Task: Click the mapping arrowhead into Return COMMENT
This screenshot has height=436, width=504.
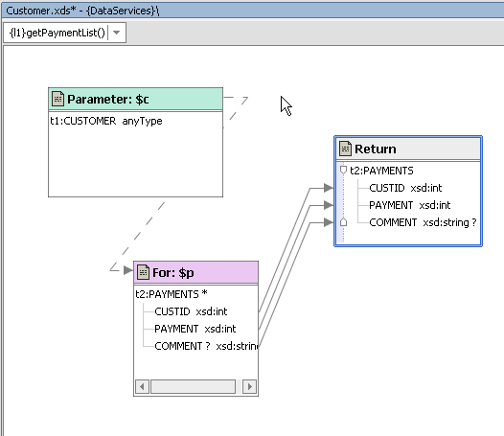Action: (x=329, y=222)
